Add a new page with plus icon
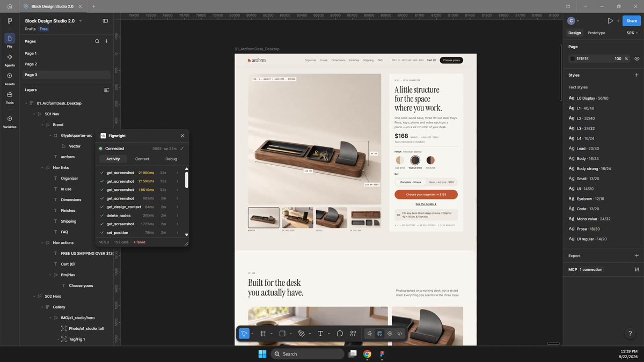 click(x=106, y=41)
